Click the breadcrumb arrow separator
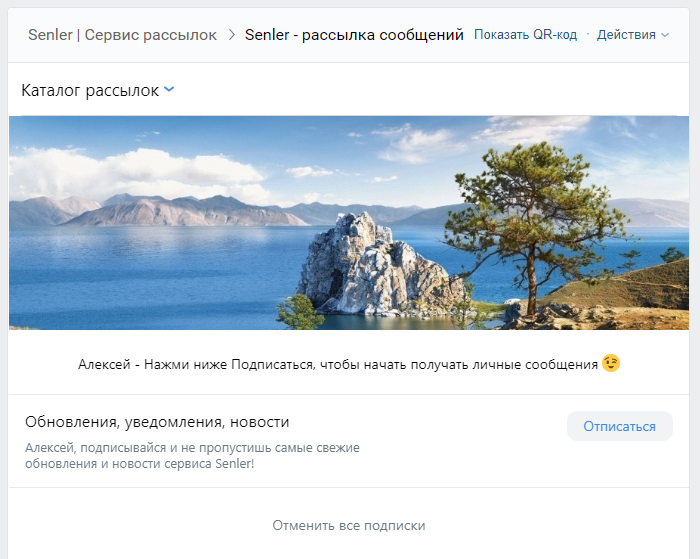 (232, 35)
